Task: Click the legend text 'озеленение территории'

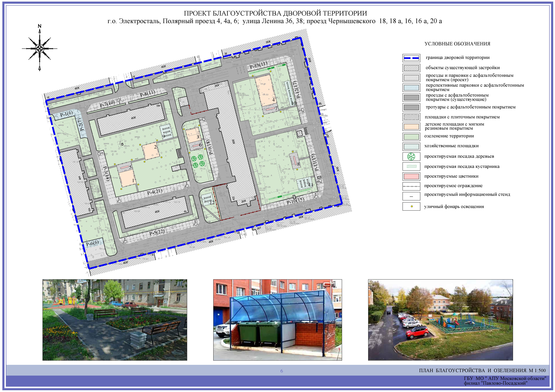Action: pos(449,136)
